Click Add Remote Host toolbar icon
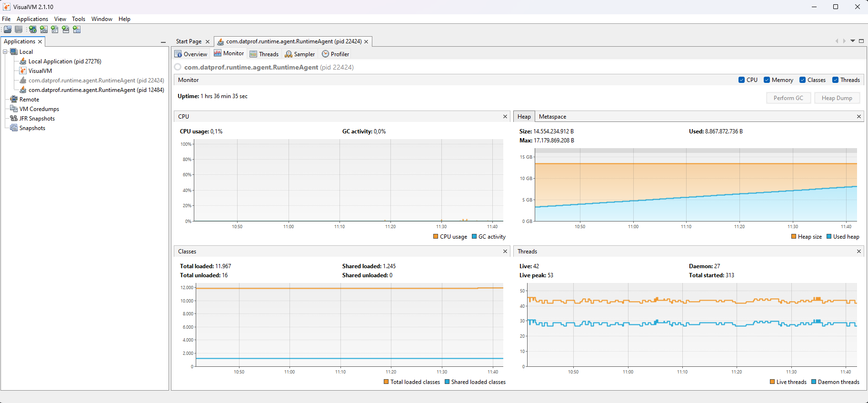The height and width of the screenshot is (403, 868). (x=33, y=30)
